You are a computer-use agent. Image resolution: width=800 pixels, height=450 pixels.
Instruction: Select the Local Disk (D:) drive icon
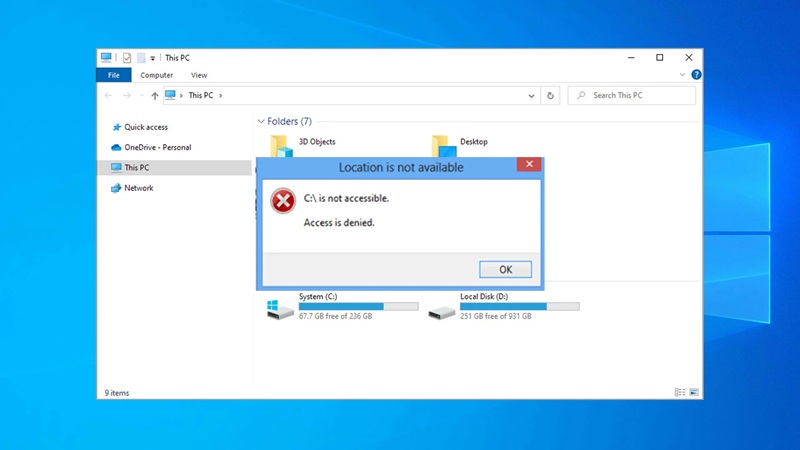click(x=441, y=312)
